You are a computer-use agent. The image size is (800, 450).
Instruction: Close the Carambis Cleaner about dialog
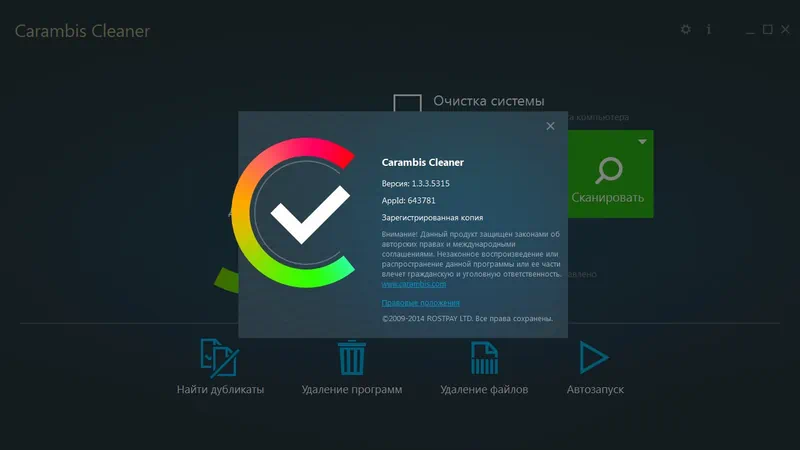pyautogui.click(x=550, y=126)
